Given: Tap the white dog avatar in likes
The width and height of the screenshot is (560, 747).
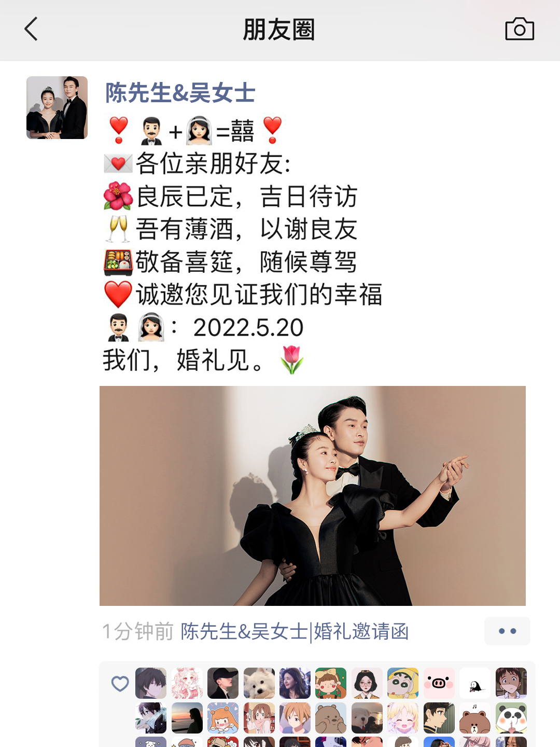Looking at the screenshot, I should click(259, 683).
